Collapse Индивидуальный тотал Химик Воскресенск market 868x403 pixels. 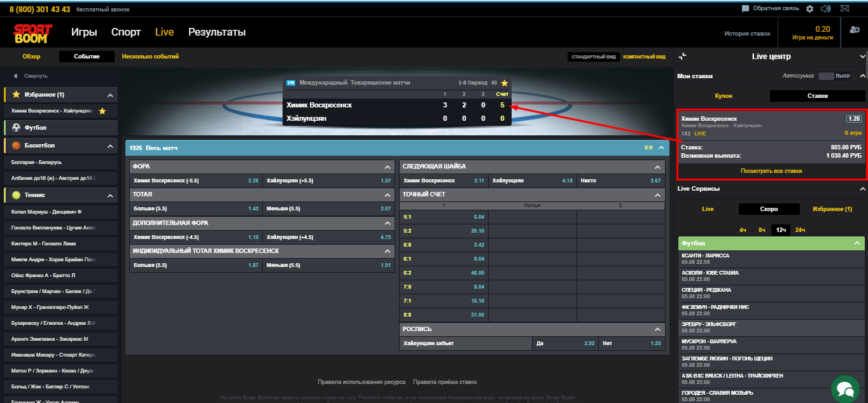[x=388, y=251]
